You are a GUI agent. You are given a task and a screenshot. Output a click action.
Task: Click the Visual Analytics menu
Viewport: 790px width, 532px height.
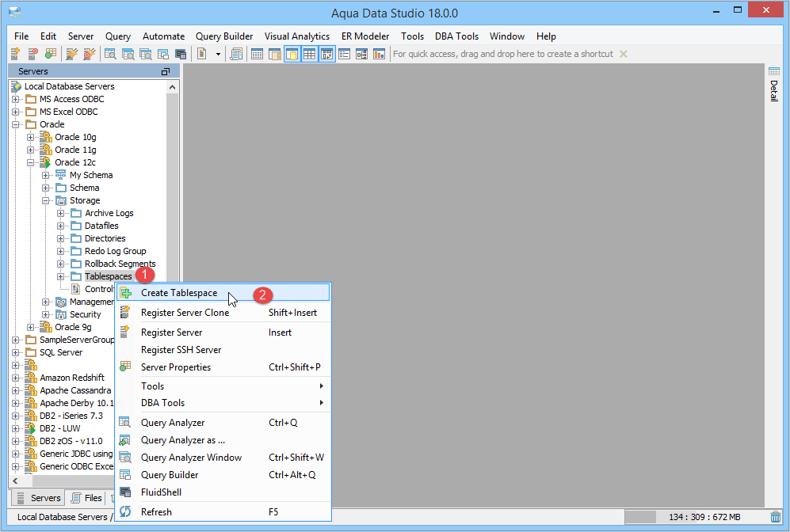[x=297, y=36]
